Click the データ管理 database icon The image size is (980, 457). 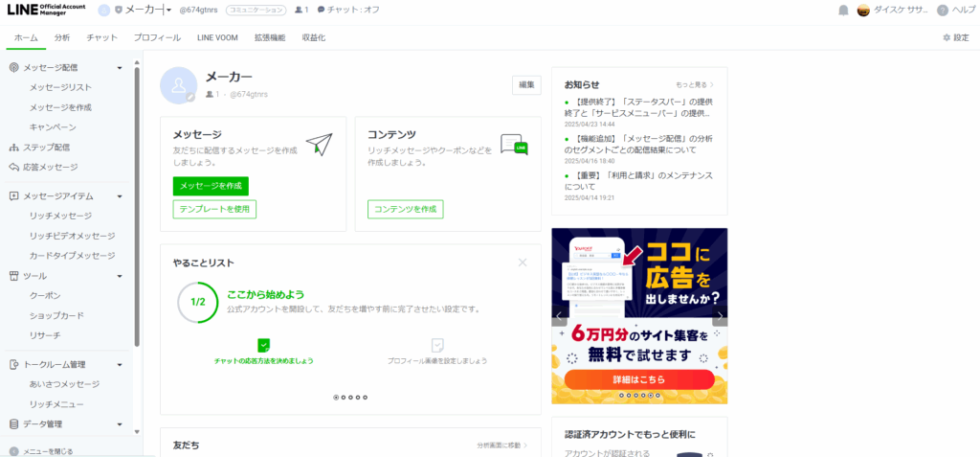coord(13,423)
